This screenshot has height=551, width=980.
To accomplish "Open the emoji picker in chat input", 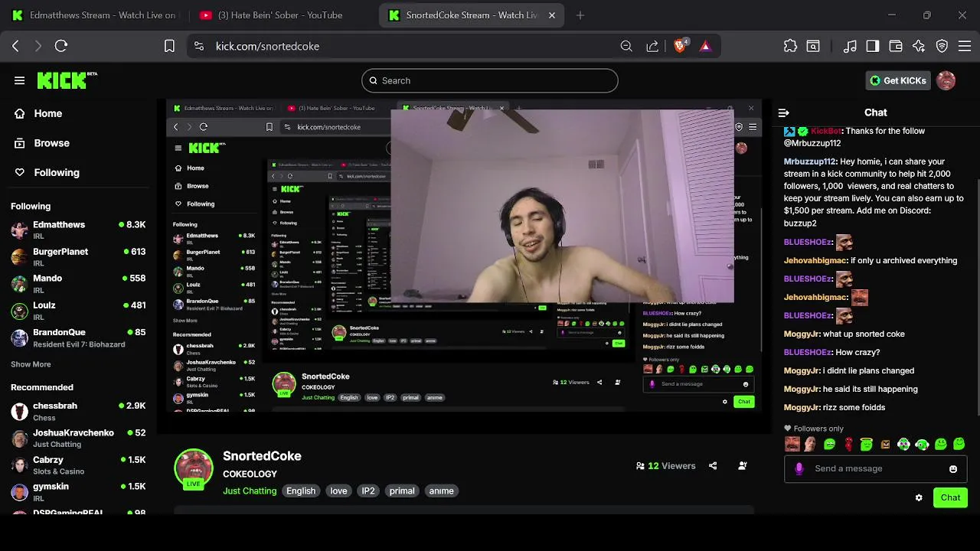I will pos(953,469).
